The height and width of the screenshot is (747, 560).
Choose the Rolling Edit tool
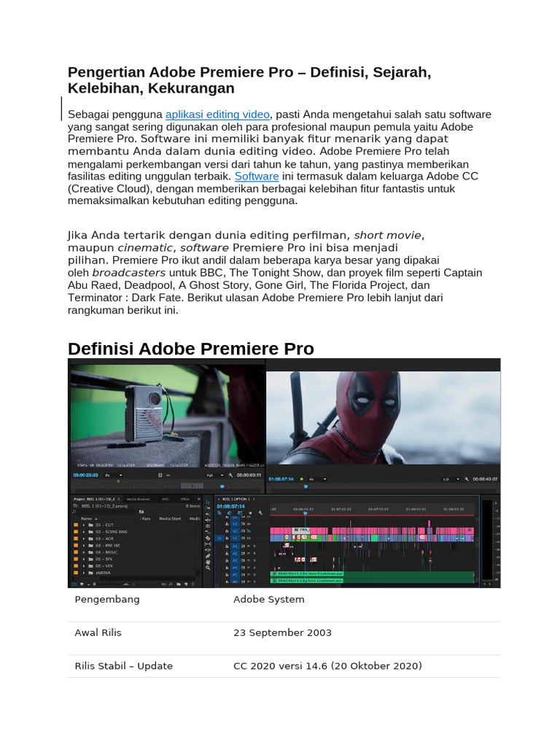pyautogui.click(x=208, y=526)
